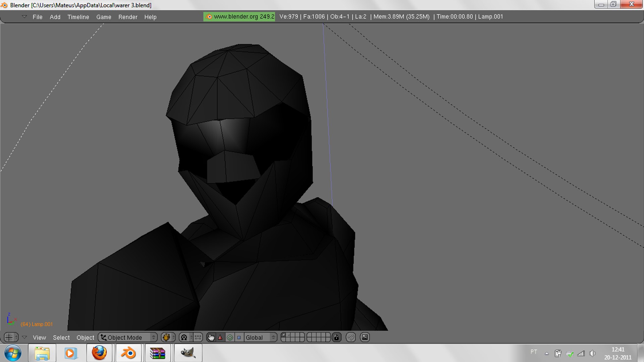Open Firefox from the Windows taskbar
The image size is (644, 362).
click(x=99, y=353)
